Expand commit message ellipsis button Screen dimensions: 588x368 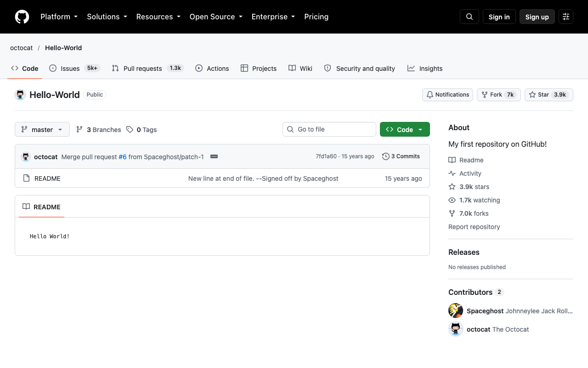[x=214, y=156]
